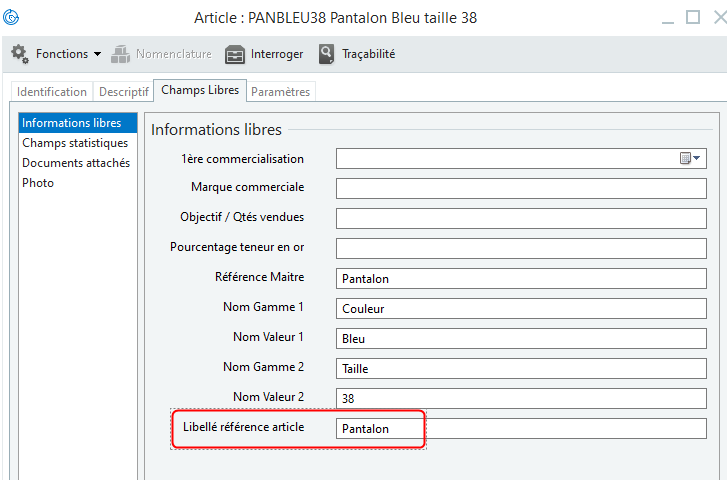Expand the Fonctions dropdown arrow
The image size is (727, 480).
97,54
